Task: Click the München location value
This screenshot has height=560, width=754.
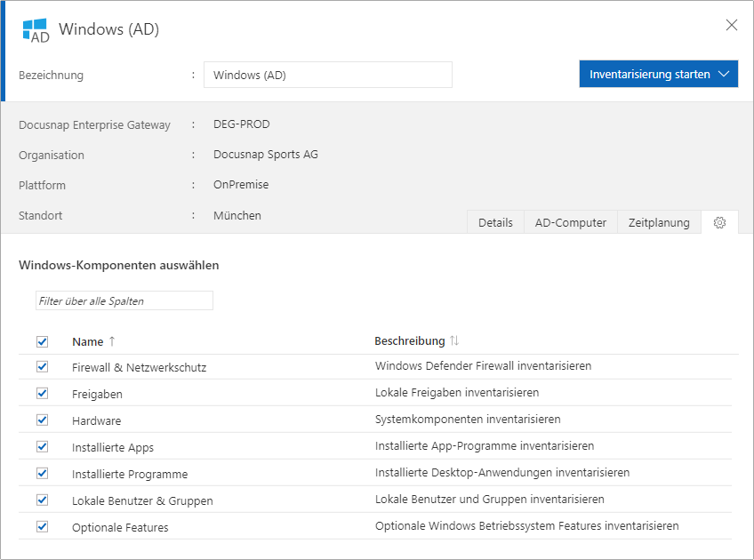Action: click(237, 215)
